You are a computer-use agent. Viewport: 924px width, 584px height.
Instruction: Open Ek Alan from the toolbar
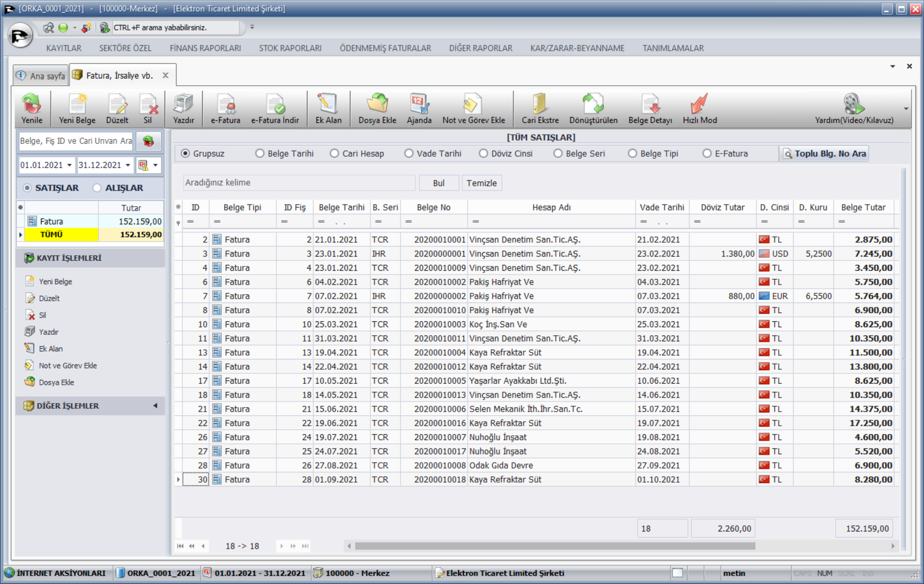pos(328,109)
